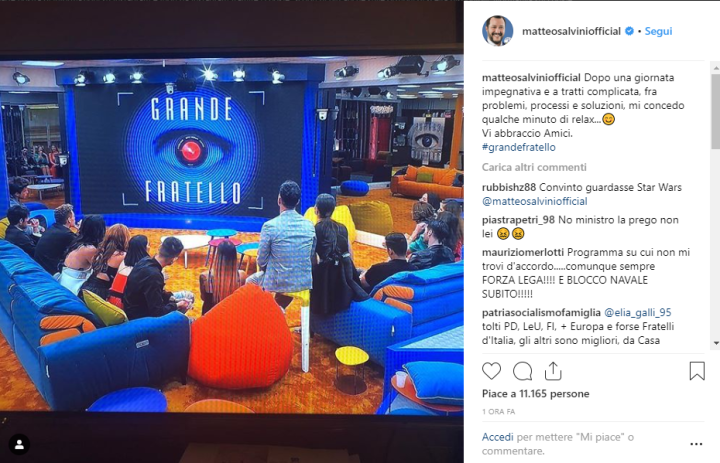Follow the account via Segui
The image size is (720, 463).
[x=658, y=31]
